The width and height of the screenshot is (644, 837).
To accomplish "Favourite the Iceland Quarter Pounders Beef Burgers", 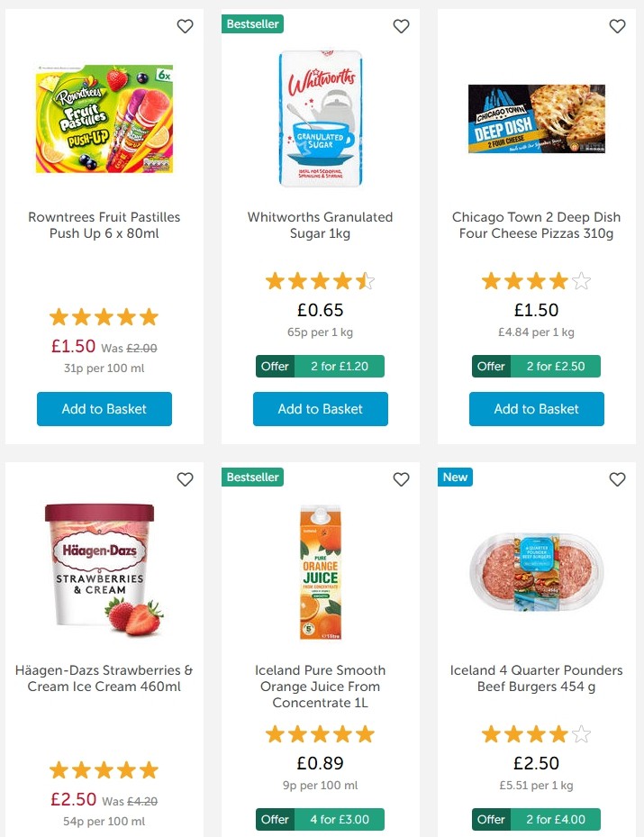I will click(x=617, y=479).
